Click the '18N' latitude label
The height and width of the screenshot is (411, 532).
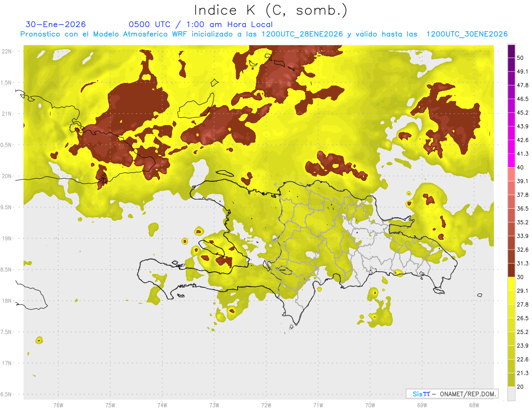[7, 301]
